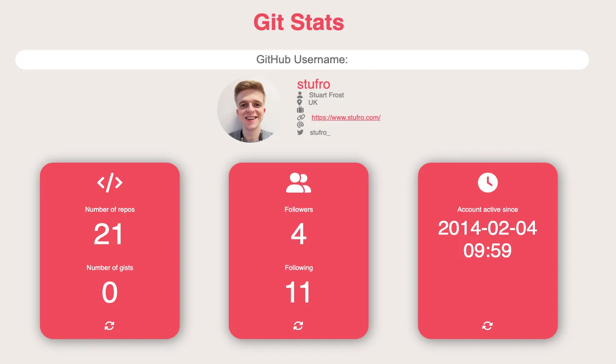Select the stufro_ Twitter handle
Viewport: 616px width, 364px height.
(x=320, y=132)
